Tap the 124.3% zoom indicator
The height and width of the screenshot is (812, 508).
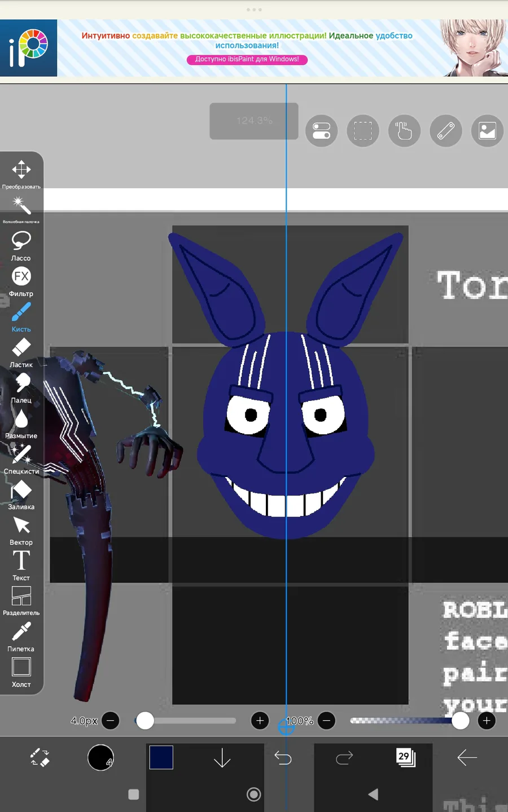tap(254, 121)
